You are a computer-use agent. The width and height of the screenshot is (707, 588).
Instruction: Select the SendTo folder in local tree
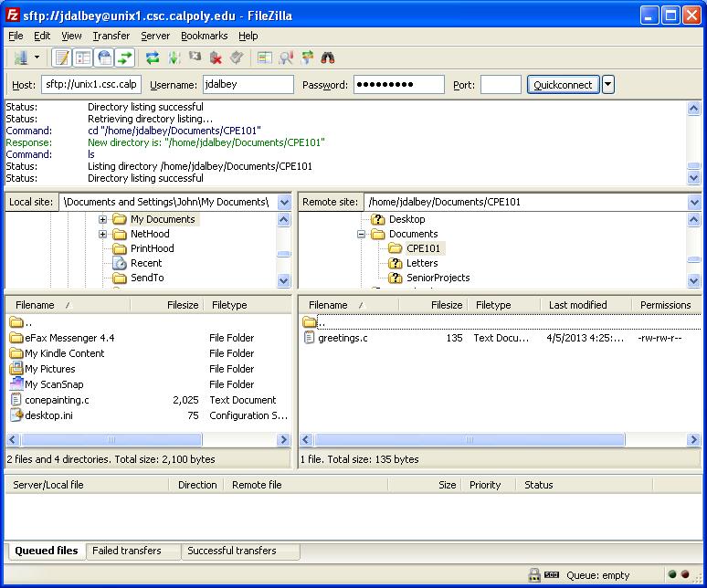point(147,278)
